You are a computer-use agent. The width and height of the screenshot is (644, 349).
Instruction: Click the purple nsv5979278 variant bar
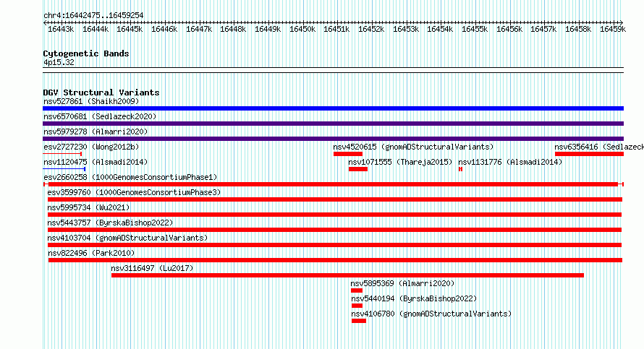pyautogui.click(x=333, y=139)
